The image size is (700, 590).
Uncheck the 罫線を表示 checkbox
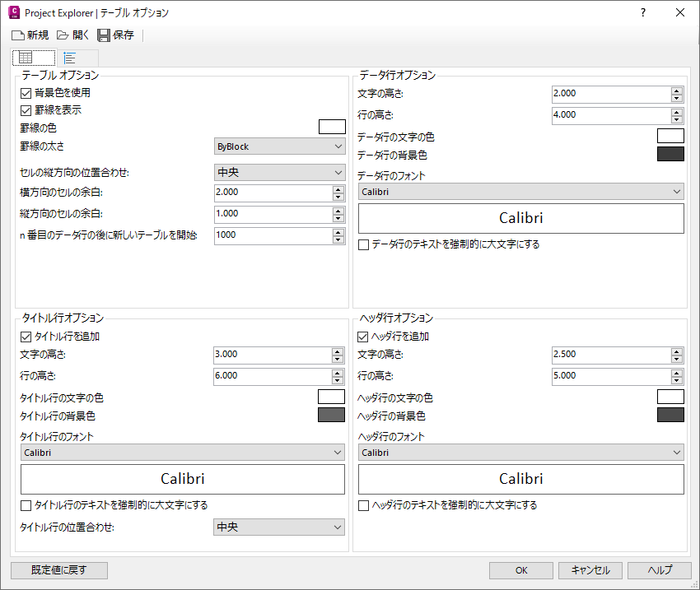[x=26, y=109]
